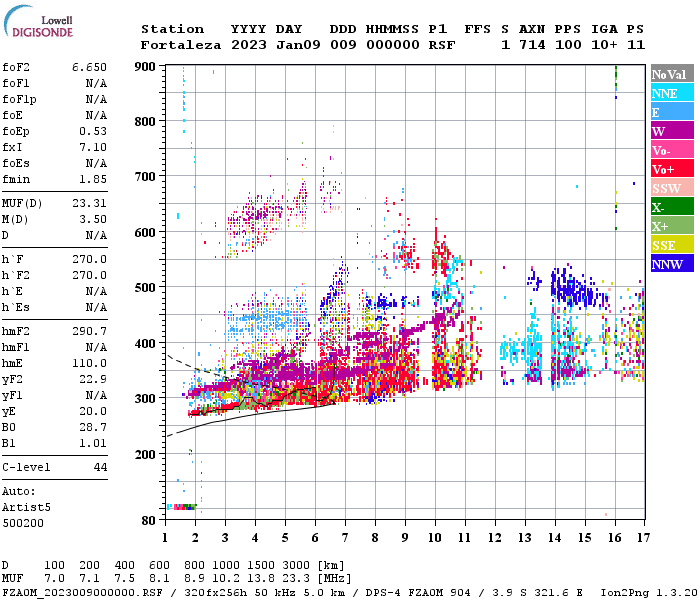Select the W purple legend swatch
This screenshot has width=700, height=600.
point(672,131)
